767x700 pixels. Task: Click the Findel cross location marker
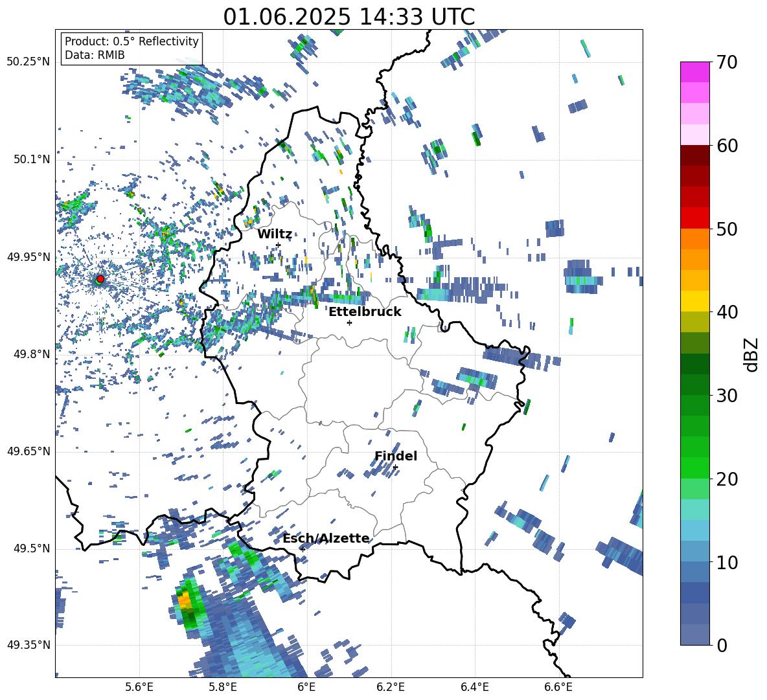click(395, 468)
